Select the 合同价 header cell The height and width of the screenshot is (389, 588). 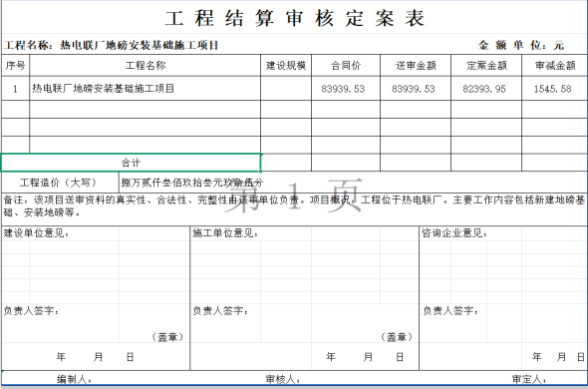(x=346, y=66)
